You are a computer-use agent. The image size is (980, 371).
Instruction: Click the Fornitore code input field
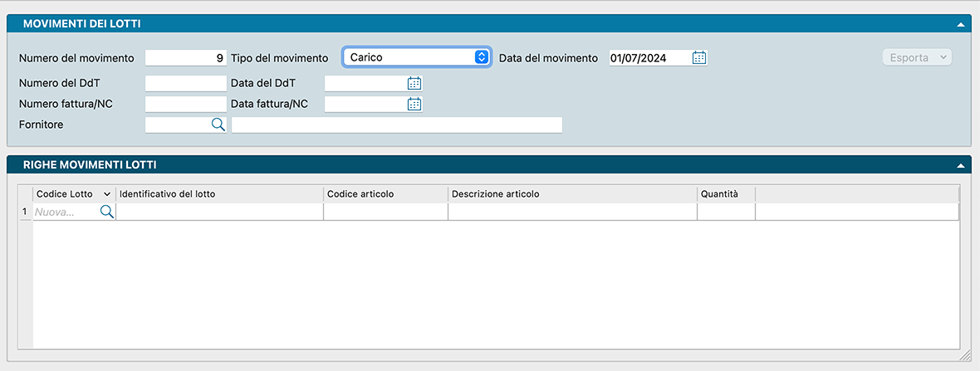pos(176,124)
